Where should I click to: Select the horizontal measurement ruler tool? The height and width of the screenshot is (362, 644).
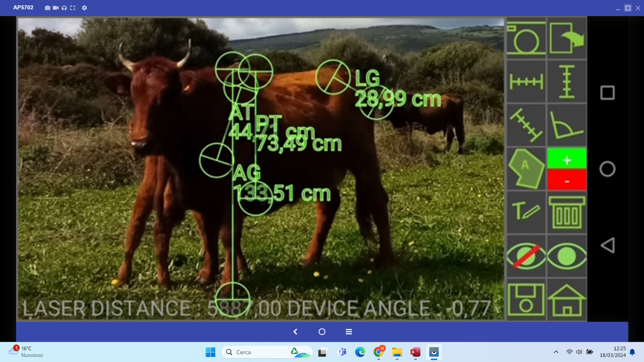526,81
